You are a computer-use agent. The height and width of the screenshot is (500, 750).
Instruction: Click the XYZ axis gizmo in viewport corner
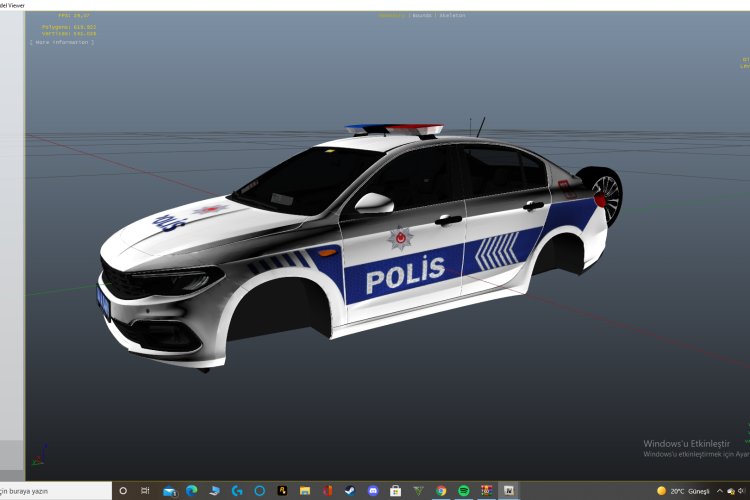pyautogui.click(x=37, y=459)
